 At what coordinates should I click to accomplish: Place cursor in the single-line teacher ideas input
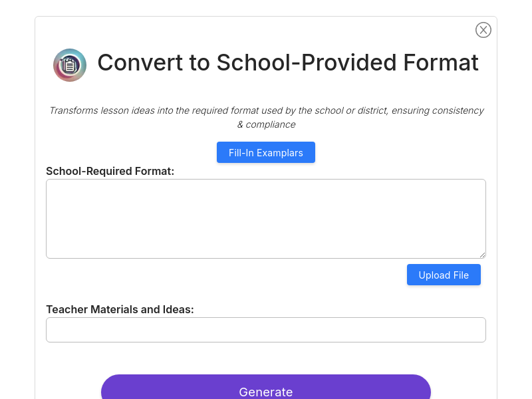point(265,330)
